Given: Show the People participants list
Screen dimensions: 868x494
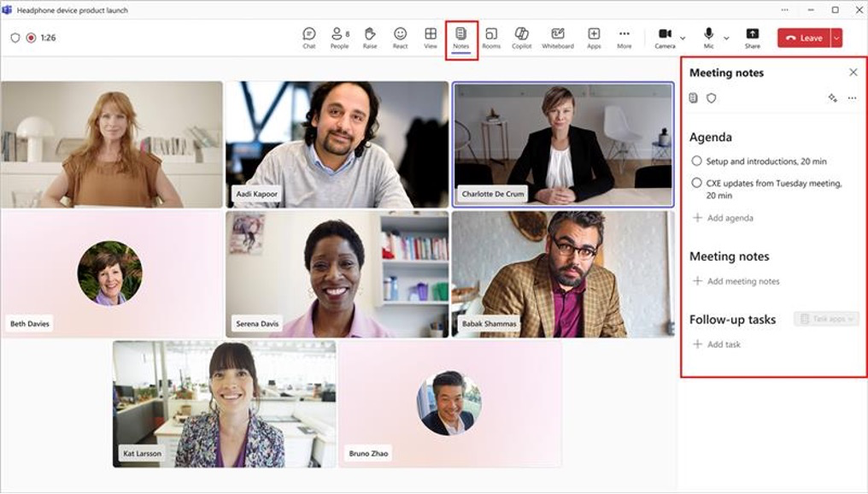Looking at the screenshot, I should [x=339, y=38].
